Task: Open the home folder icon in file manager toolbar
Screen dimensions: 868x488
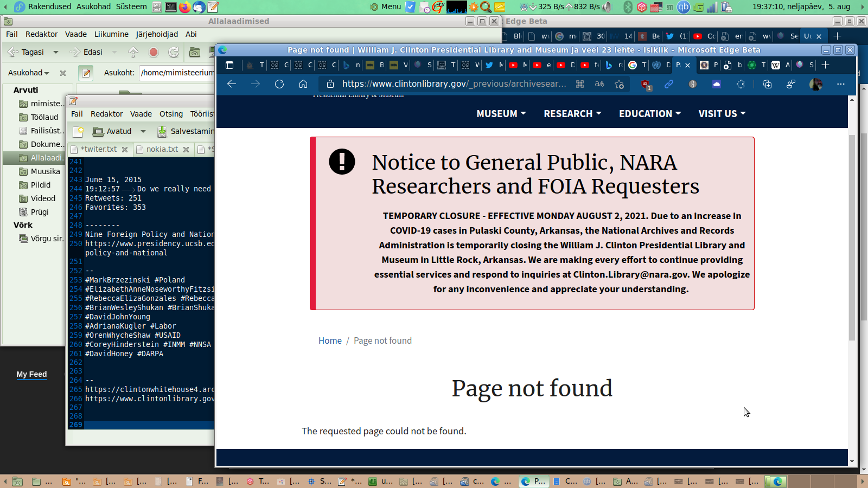Action: pos(195,52)
